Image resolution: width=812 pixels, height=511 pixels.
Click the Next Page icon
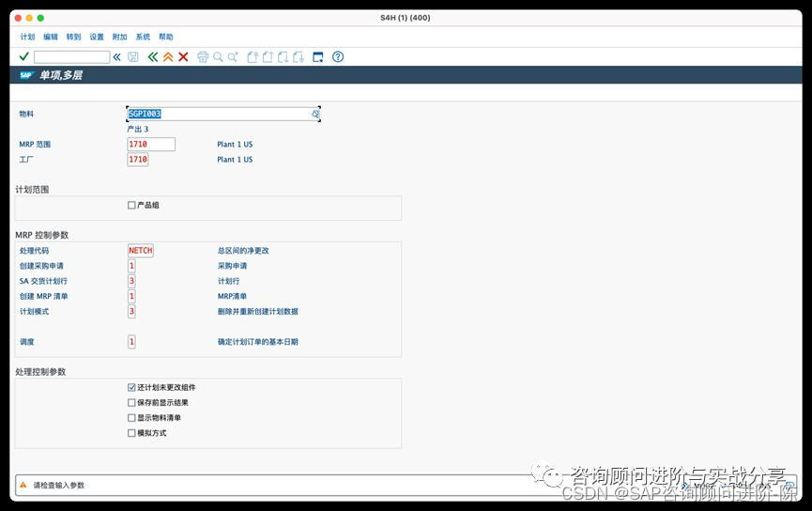point(283,57)
